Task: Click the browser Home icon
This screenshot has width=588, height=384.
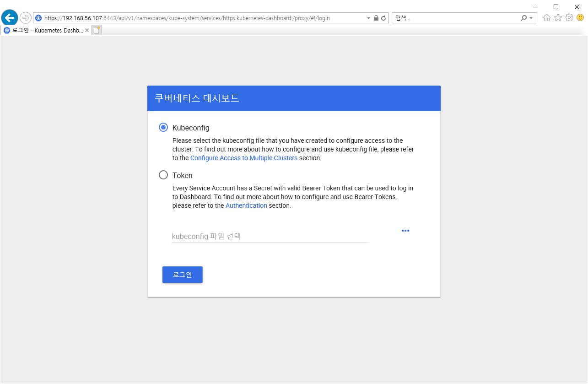Action: tap(547, 18)
